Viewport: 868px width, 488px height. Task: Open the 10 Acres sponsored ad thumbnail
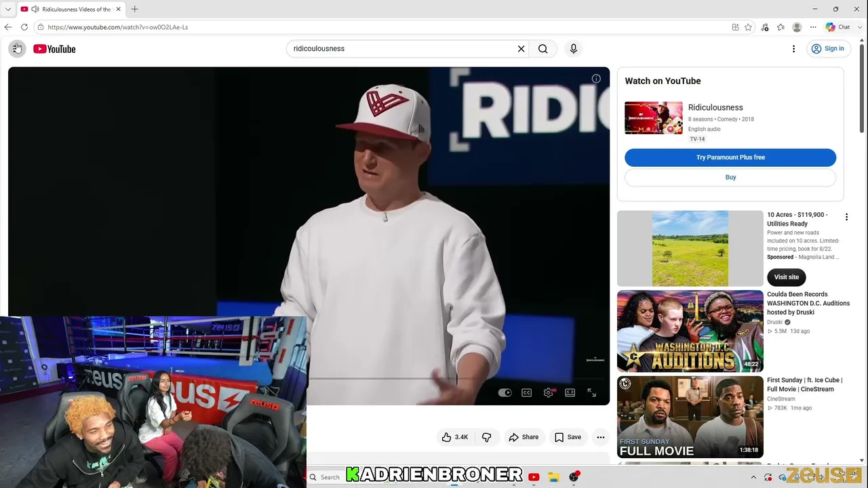pos(690,248)
